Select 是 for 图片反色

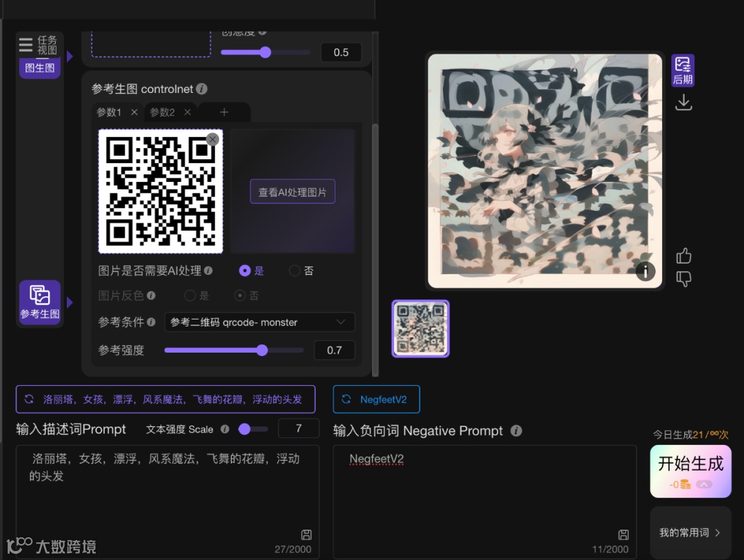[190, 295]
